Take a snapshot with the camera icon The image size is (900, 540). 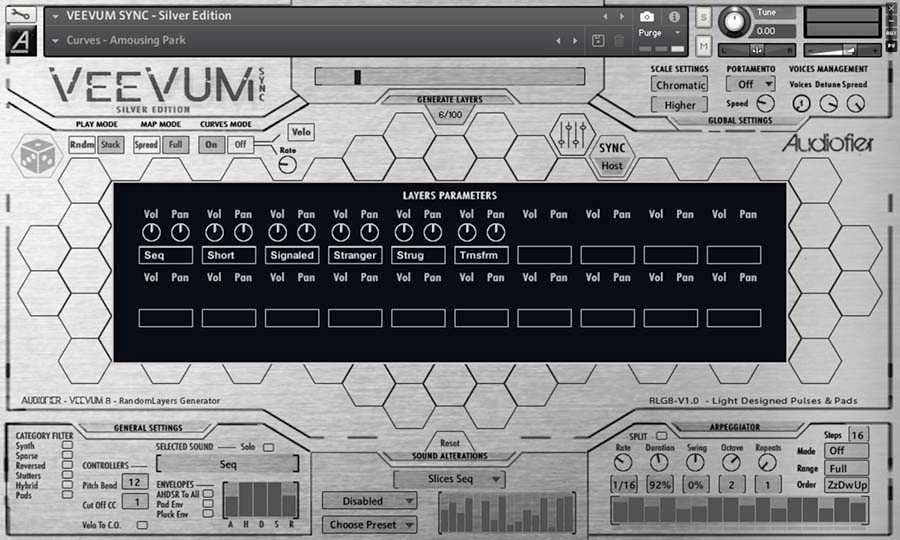[x=647, y=17]
